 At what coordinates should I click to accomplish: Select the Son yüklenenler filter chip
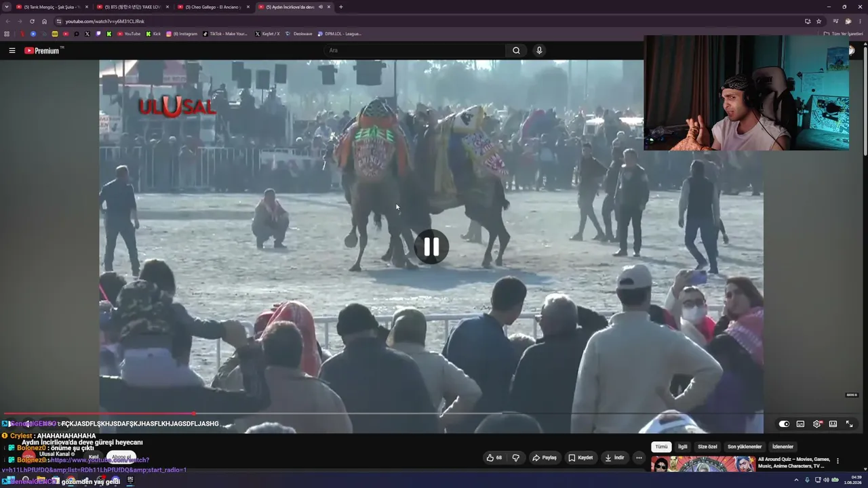coord(745,447)
